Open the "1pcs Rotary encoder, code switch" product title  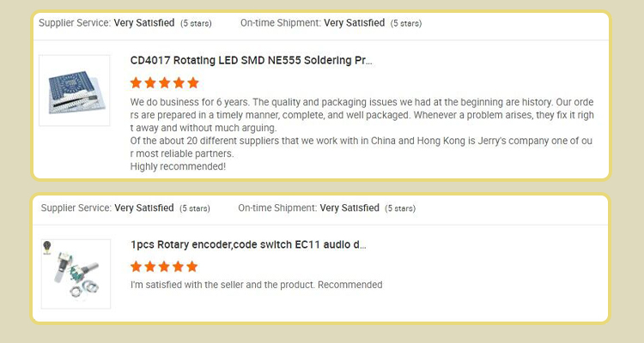248,244
